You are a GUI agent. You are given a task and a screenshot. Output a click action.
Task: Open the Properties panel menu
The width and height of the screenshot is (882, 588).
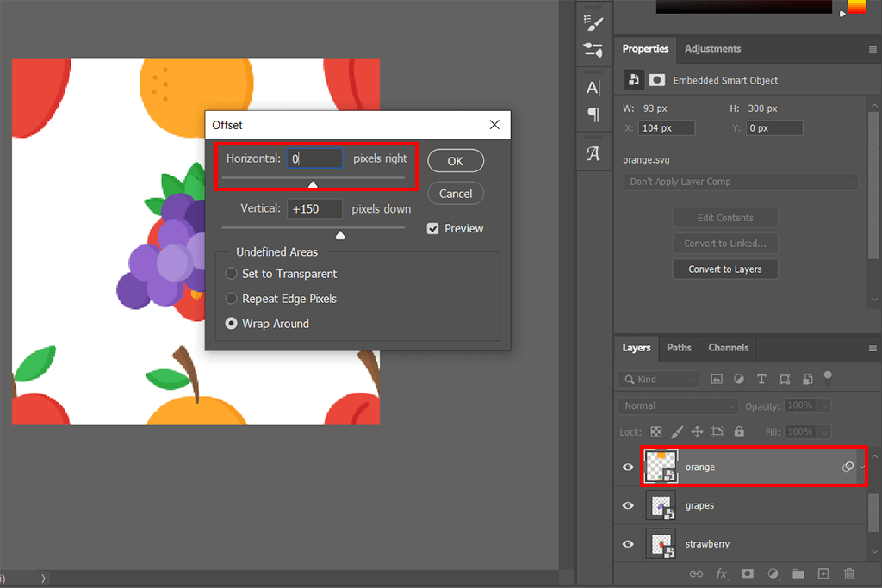click(x=873, y=49)
